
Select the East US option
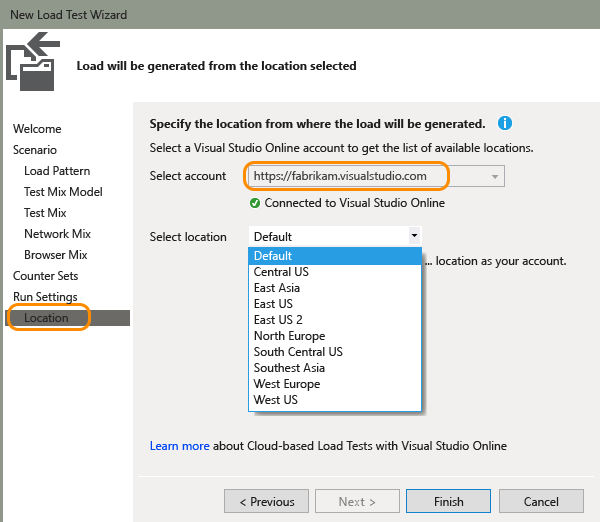[335, 304]
